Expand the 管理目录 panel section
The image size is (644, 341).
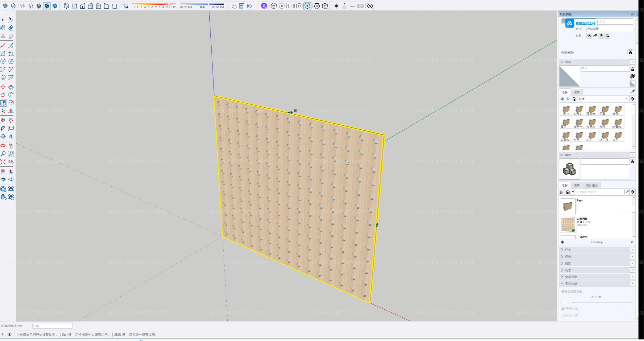point(562,277)
